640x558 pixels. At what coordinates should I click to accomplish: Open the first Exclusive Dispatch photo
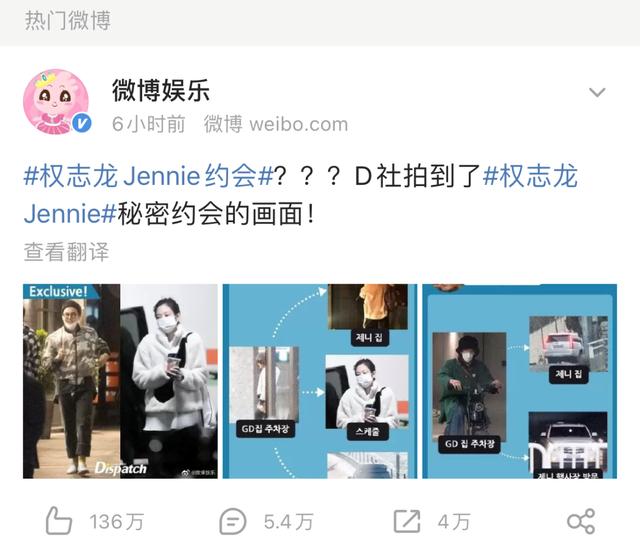pos(120,381)
